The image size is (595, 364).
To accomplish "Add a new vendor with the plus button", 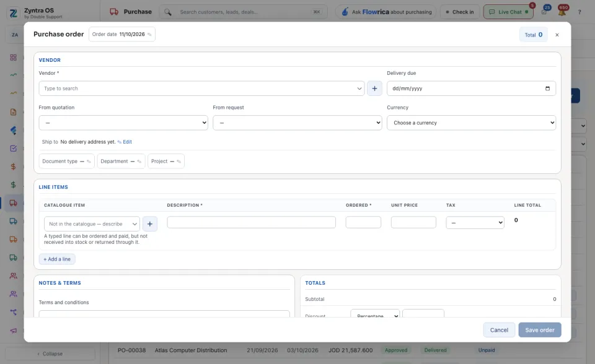I will coord(374,89).
